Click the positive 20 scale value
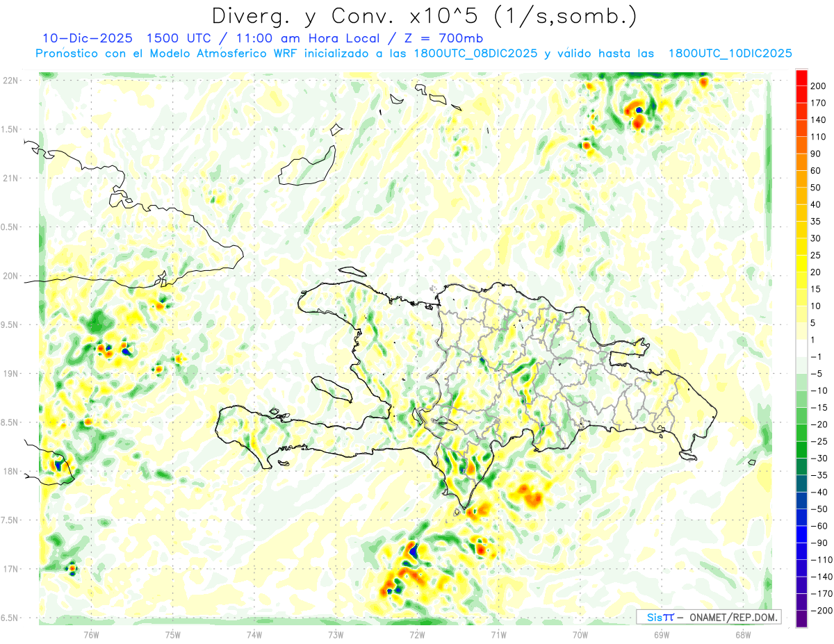Image resolution: width=834 pixels, height=644 pixels. (816, 272)
